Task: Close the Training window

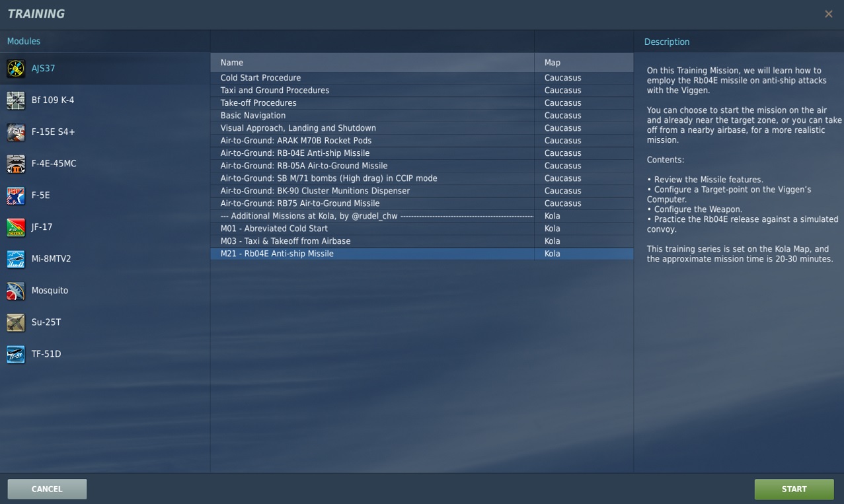Action: (828, 14)
